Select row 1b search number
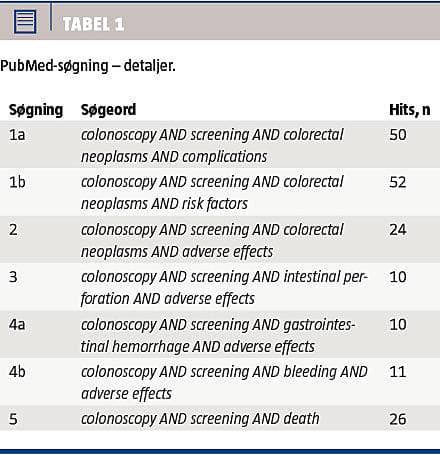 point(17,182)
